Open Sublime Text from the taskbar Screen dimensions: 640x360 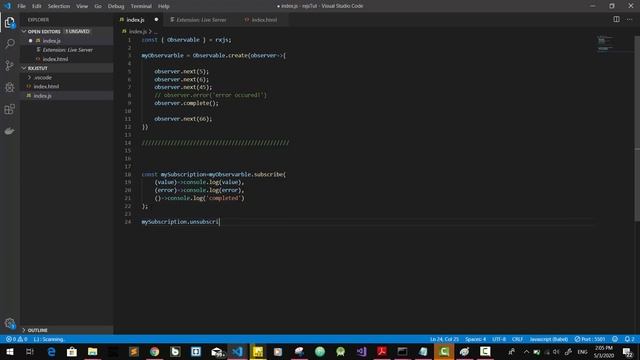click(x=134, y=351)
